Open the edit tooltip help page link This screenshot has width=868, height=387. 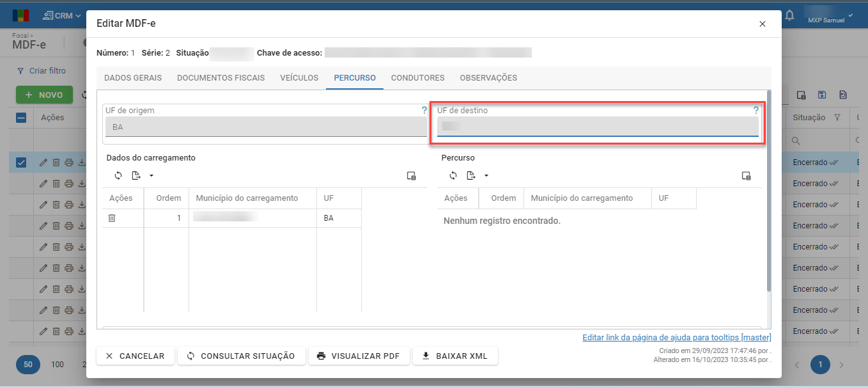pos(677,338)
